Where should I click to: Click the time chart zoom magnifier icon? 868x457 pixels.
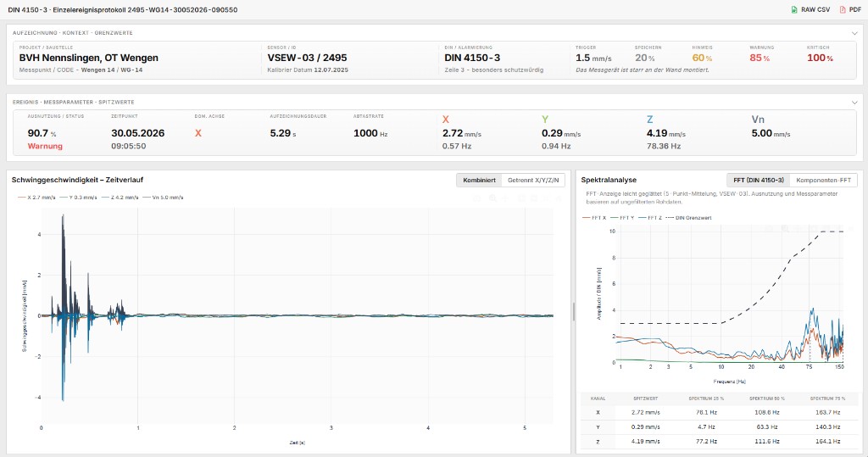[x=492, y=198]
